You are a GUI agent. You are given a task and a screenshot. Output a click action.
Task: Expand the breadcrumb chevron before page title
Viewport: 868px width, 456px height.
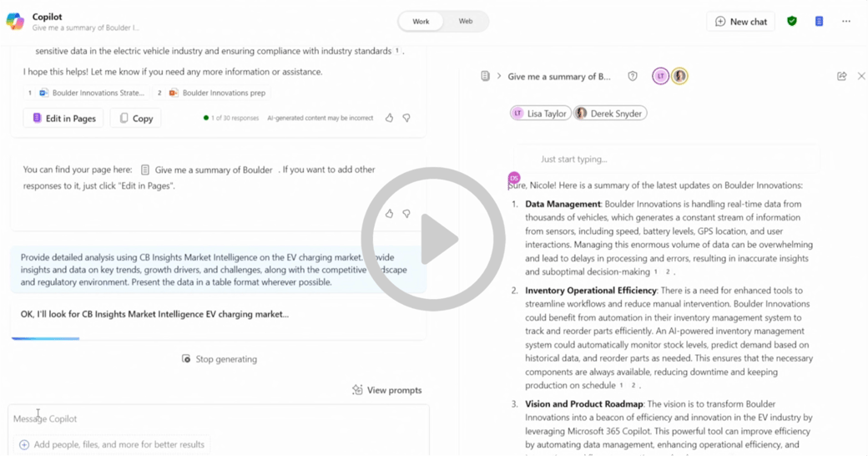click(x=499, y=76)
